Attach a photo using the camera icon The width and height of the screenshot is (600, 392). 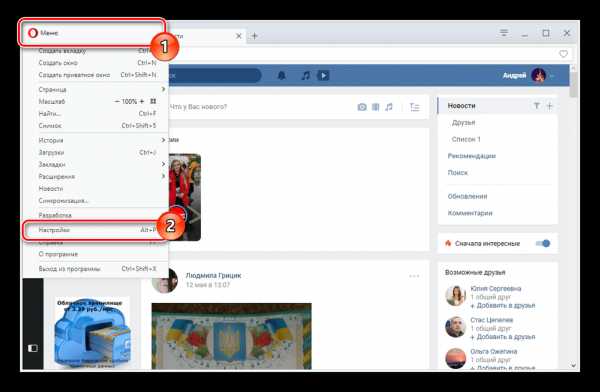(x=362, y=107)
